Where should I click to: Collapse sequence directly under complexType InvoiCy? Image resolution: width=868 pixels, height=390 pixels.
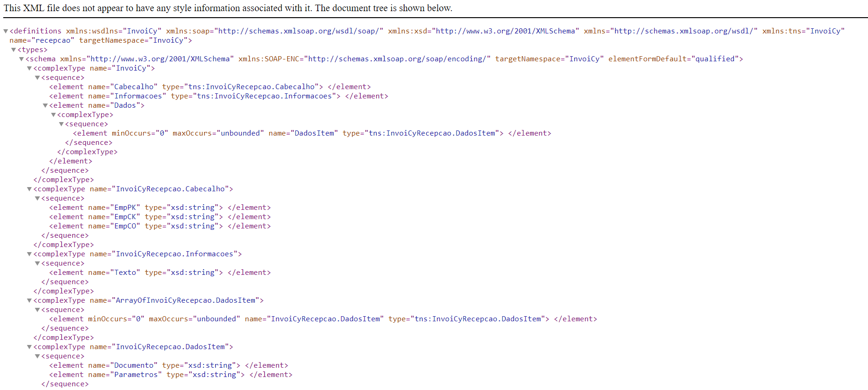(37, 78)
